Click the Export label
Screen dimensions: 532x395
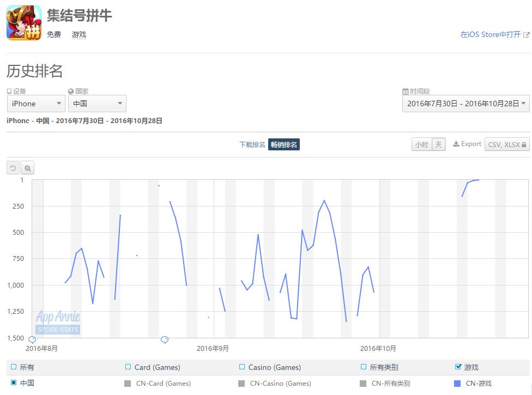coord(471,144)
